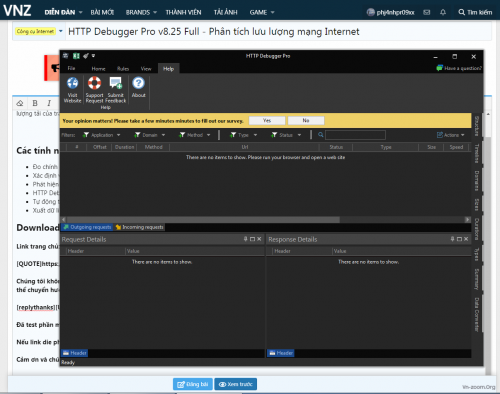Click forum eraser formatting icon
The width and height of the screenshot is (500, 394).
(x=20, y=103)
